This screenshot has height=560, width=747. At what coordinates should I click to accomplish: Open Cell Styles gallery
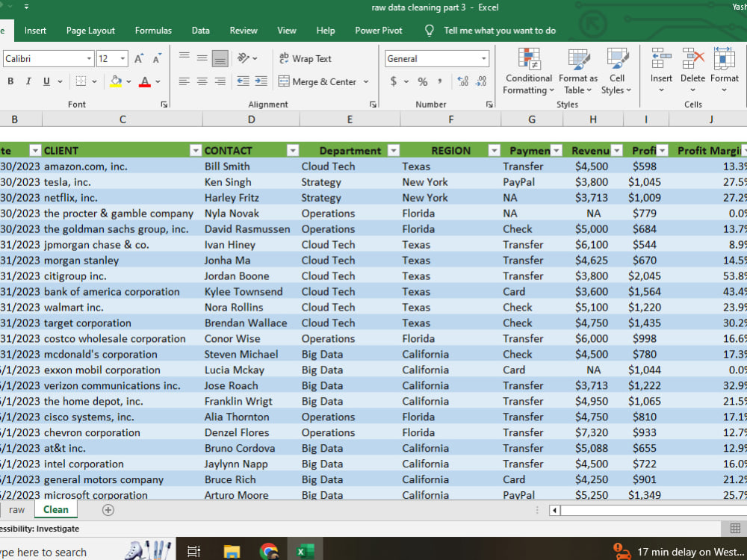pyautogui.click(x=616, y=72)
